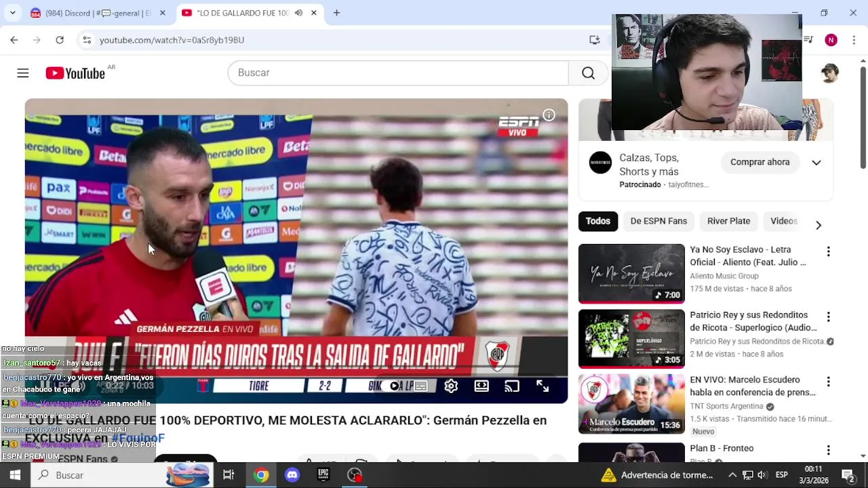868x488 pixels.
Task: Open Ya No Soy Esclavo thumbnail
Action: 631,274
